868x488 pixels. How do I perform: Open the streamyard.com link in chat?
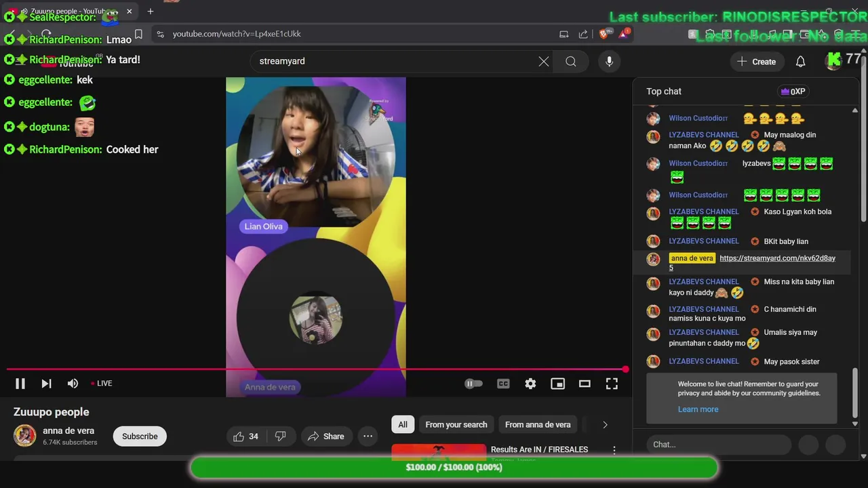(x=752, y=262)
